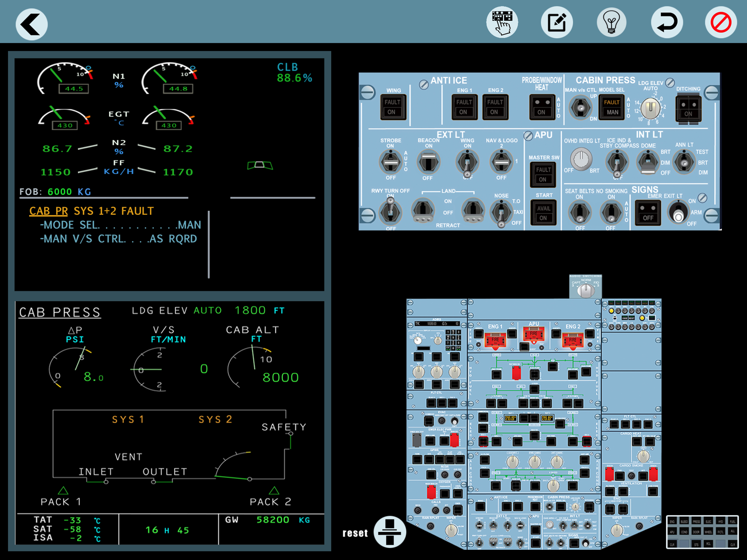Viewport: 747px width, 560px height.
Task: Toggle the WING light switch in EXT LT
Action: 467,163
